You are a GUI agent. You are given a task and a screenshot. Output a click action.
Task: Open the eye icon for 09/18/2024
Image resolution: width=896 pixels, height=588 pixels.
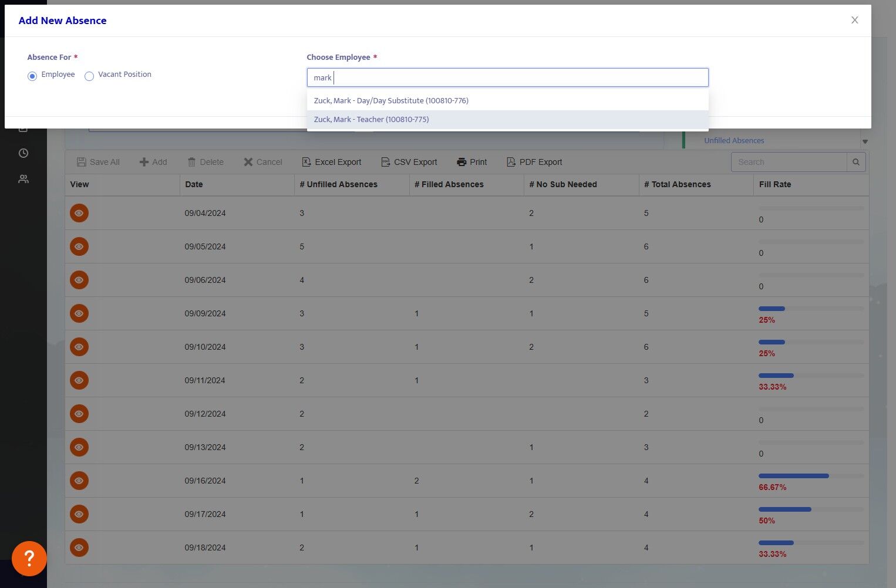(79, 548)
